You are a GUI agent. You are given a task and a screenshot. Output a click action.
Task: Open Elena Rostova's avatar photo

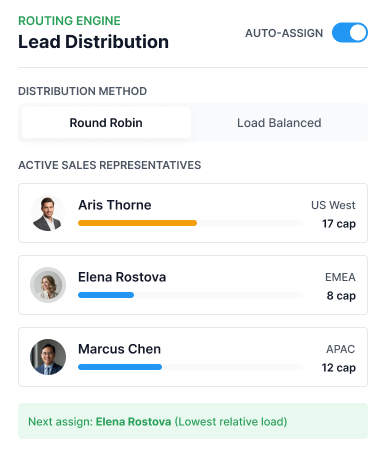pyautogui.click(x=48, y=285)
